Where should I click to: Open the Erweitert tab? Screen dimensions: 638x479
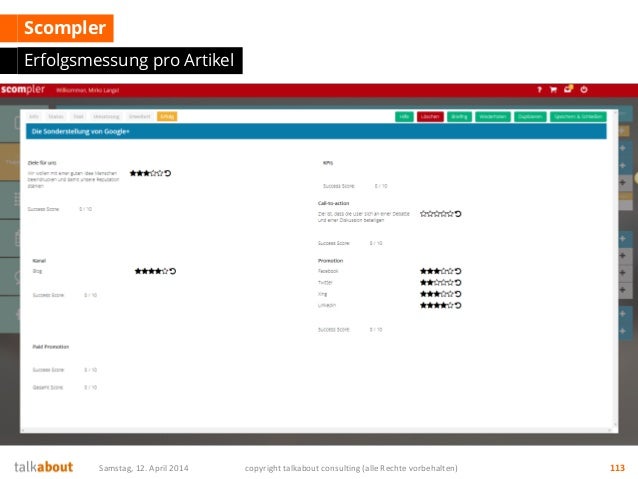pos(140,116)
